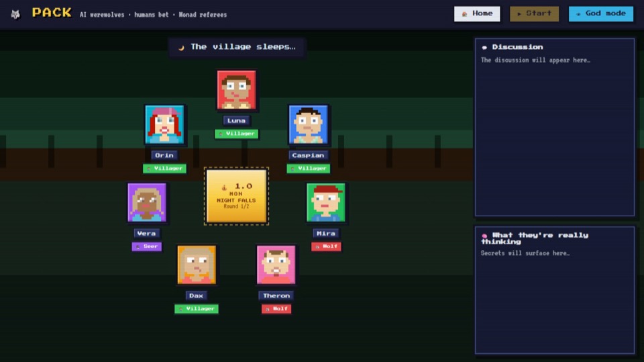This screenshot has height=362, width=644.
Task: Click the PACK title text
Action: (52, 13)
